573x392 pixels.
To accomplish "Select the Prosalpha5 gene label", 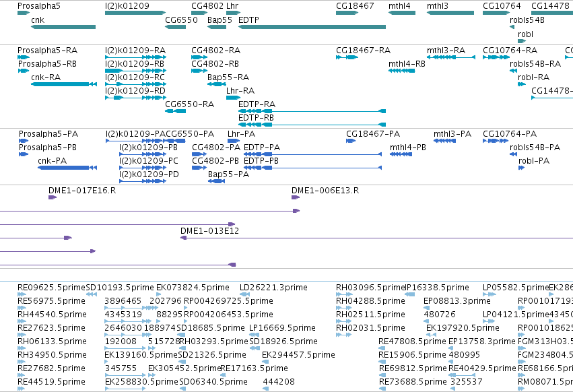I will (x=39, y=6).
